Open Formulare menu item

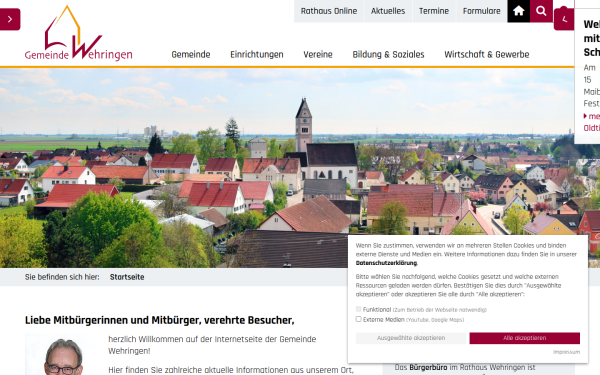coord(481,11)
